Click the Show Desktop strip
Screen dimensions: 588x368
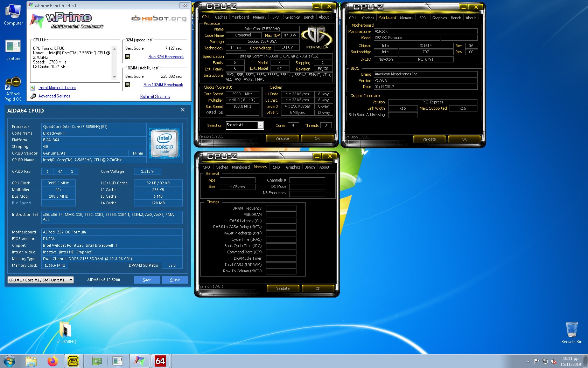tap(586, 361)
